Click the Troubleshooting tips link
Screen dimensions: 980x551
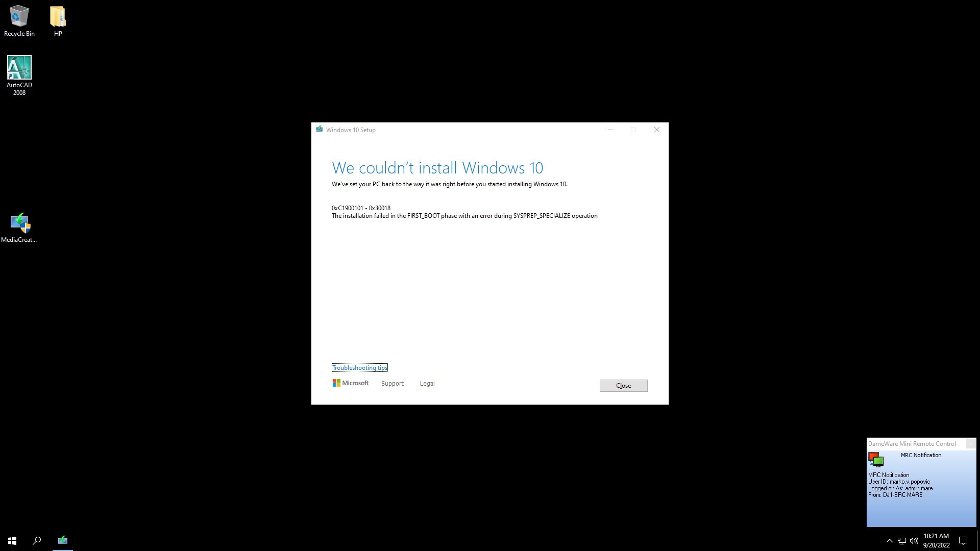(359, 367)
